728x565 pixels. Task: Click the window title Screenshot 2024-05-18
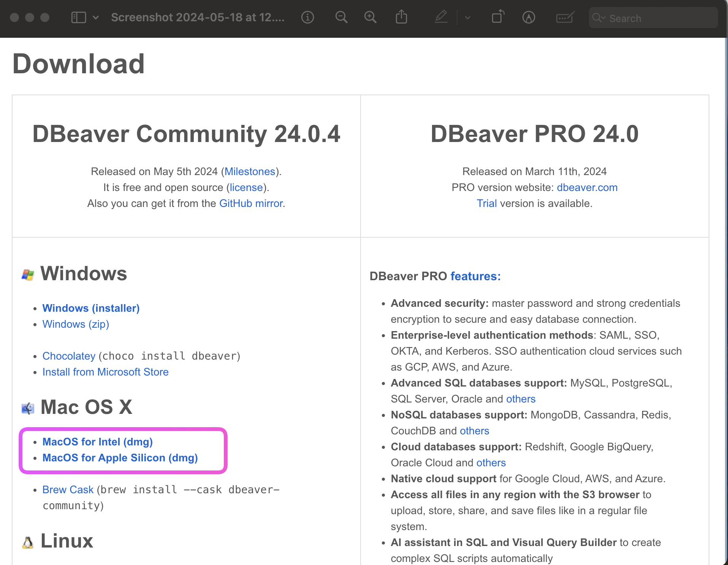click(198, 17)
